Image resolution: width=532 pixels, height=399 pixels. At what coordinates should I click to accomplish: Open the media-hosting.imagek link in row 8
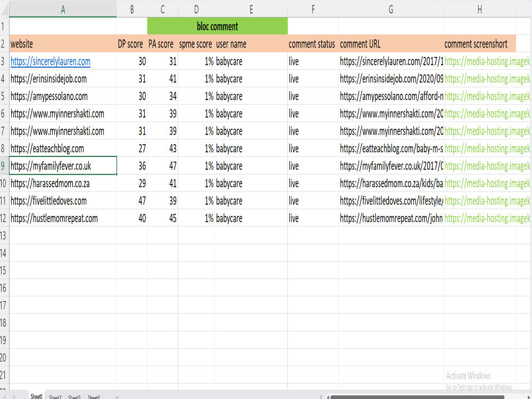click(487, 148)
